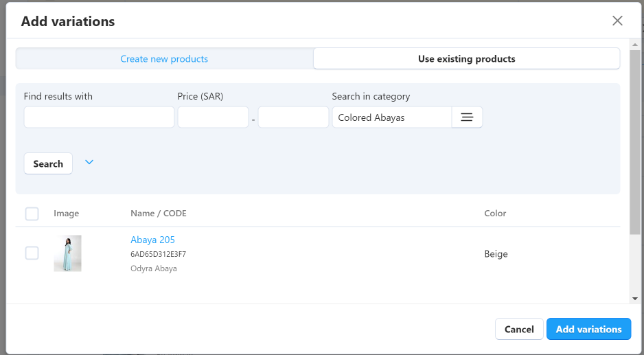Image resolution: width=644 pixels, height=355 pixels.
Task: Click the Image column header
Action: pyautogui.click(x=66, y=214)
